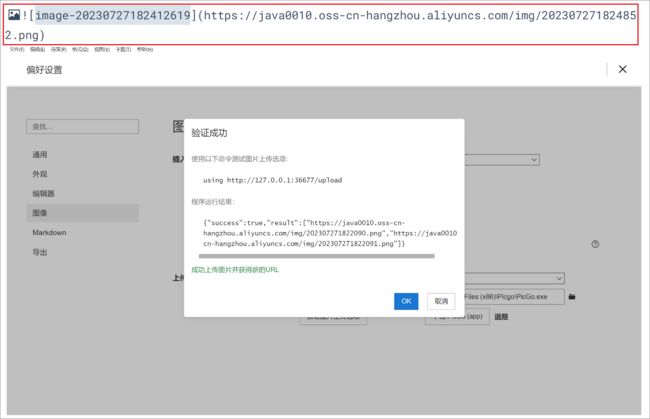Screen dimensions: 650x419
Task: Click the question mark help icon
Action: pyautogui.click(x=595, y=244)
